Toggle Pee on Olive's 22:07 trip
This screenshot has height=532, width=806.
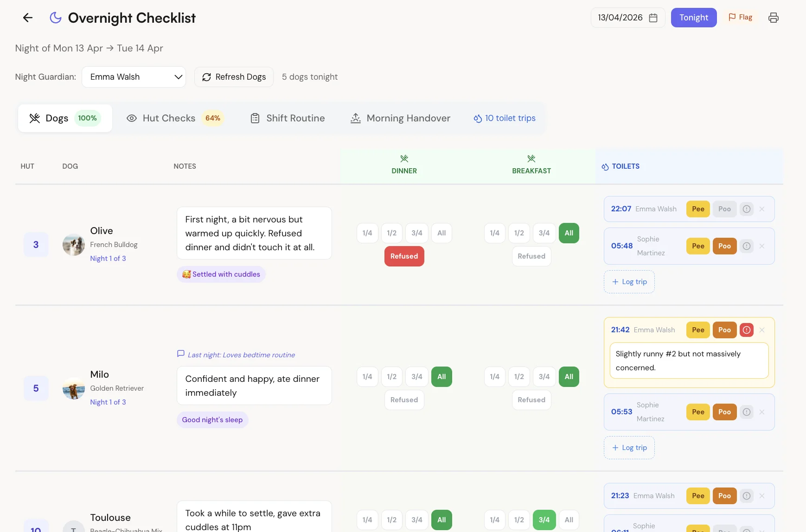pos(698,209)
